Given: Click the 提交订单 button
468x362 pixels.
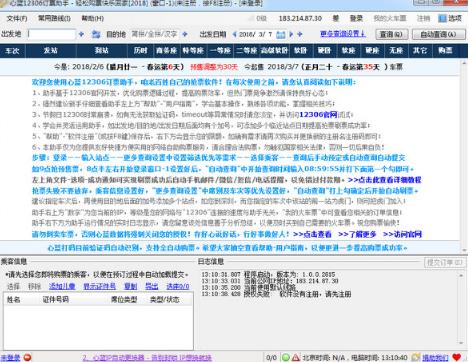Looking at the screenshot, I should pyautogui.click(x=445, y=263).
